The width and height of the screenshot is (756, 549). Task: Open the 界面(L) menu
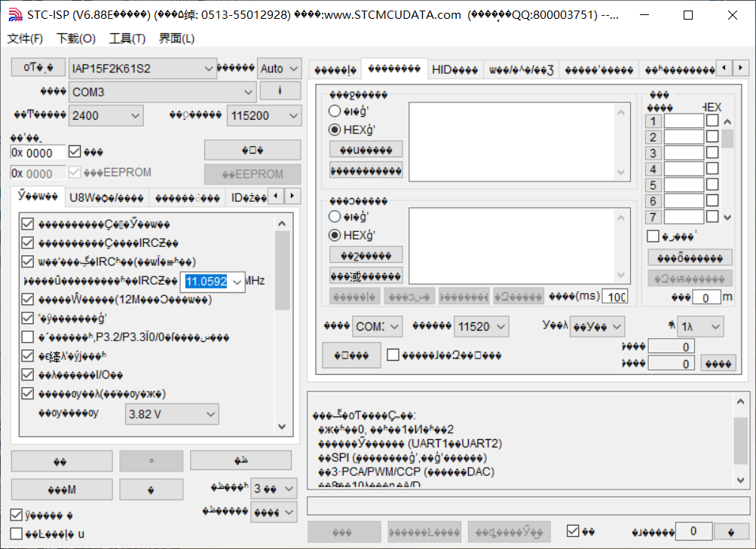click(177, 38)
